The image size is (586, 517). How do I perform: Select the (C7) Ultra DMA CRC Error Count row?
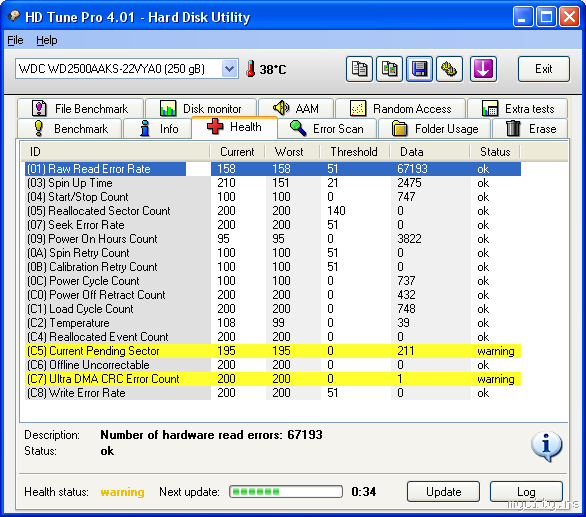[x=273, y=379]
